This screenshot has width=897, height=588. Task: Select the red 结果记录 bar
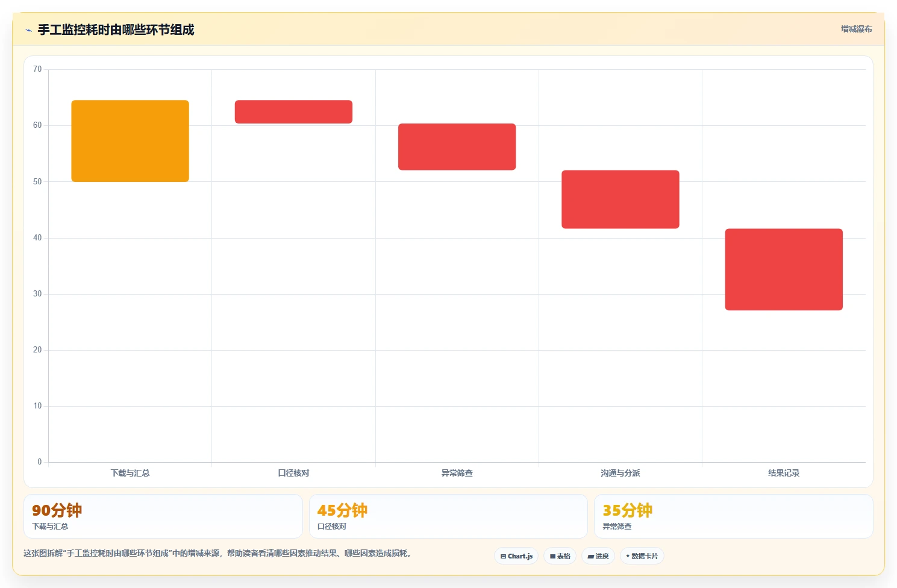coord(784,269)
